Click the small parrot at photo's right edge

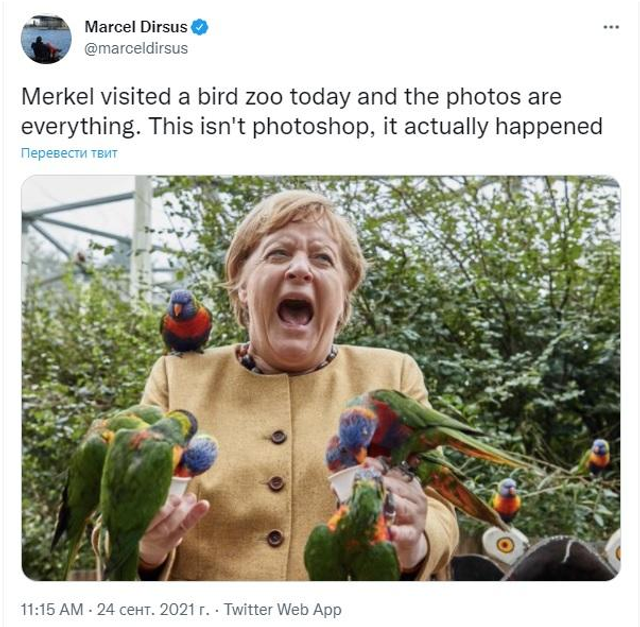tap(598, 456)
